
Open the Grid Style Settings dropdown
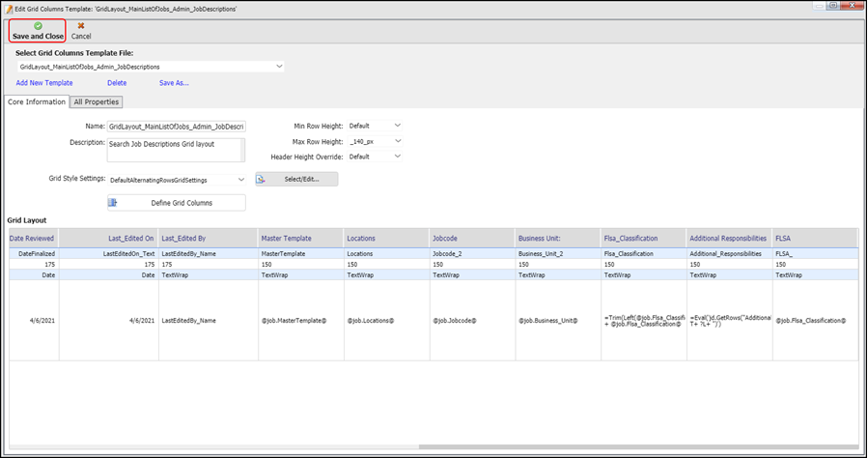pyautogui.click(x=240, y=180)
